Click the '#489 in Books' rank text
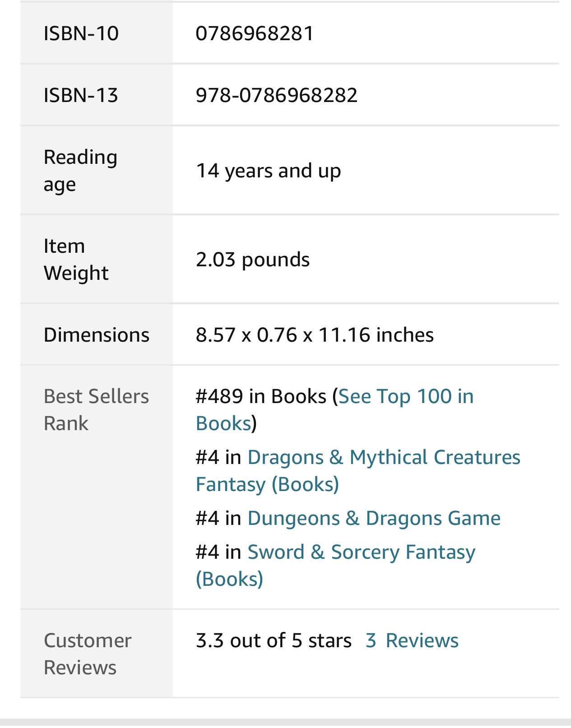The height and width of the screenshot is (728, 571). (260, 397)
